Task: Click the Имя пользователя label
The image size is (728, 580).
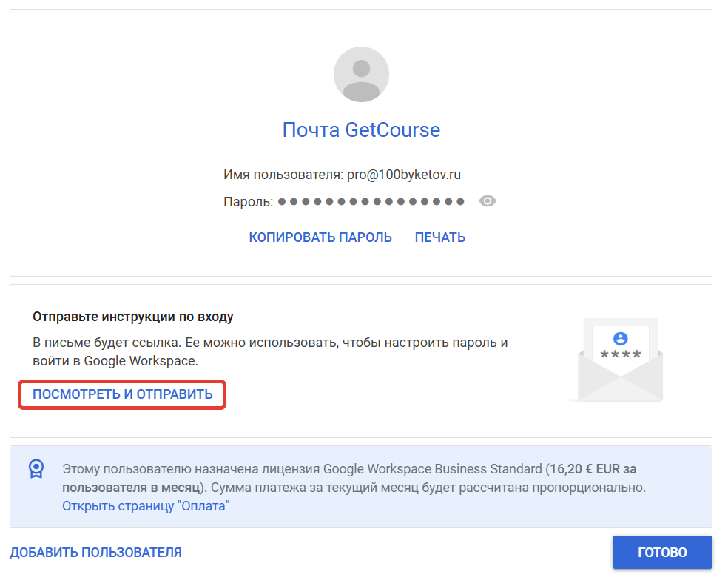Action: click(283, 175)
